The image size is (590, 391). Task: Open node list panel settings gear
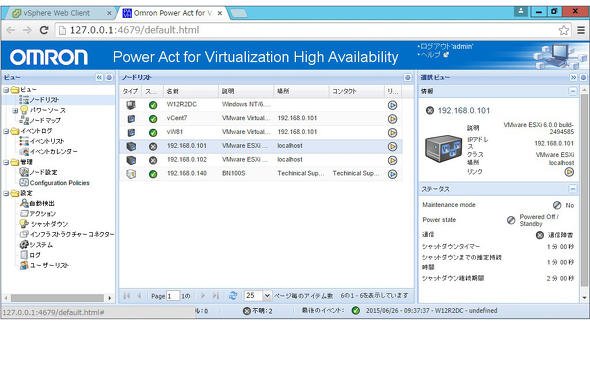pos(408,78)
